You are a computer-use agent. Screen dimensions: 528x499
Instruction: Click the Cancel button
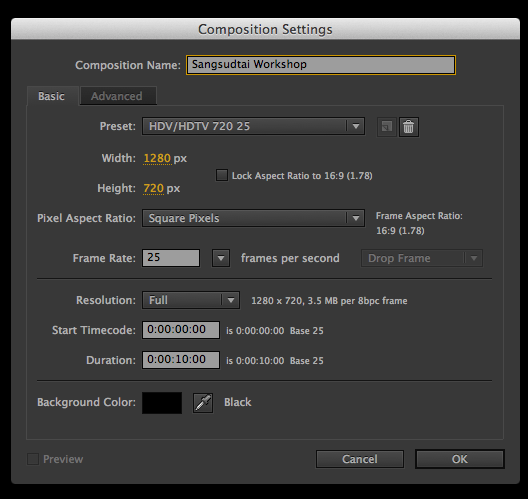tap(360, 459)
